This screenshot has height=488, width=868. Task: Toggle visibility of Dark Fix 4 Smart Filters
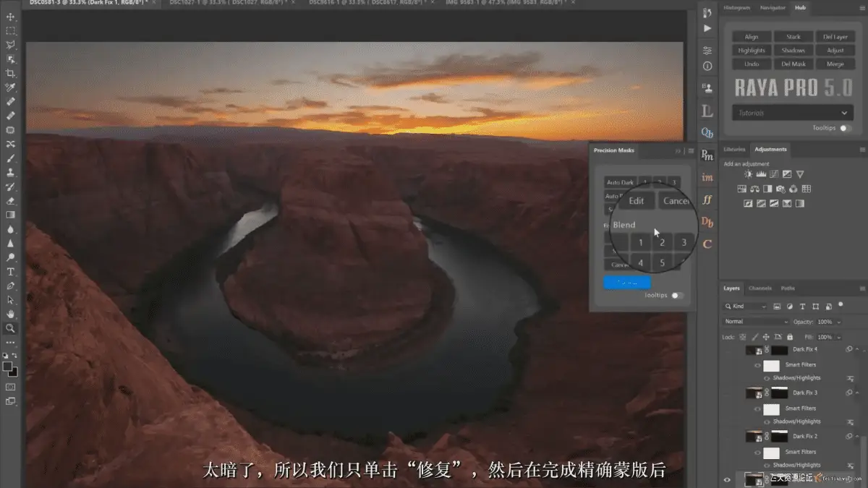tap(758, 366)
